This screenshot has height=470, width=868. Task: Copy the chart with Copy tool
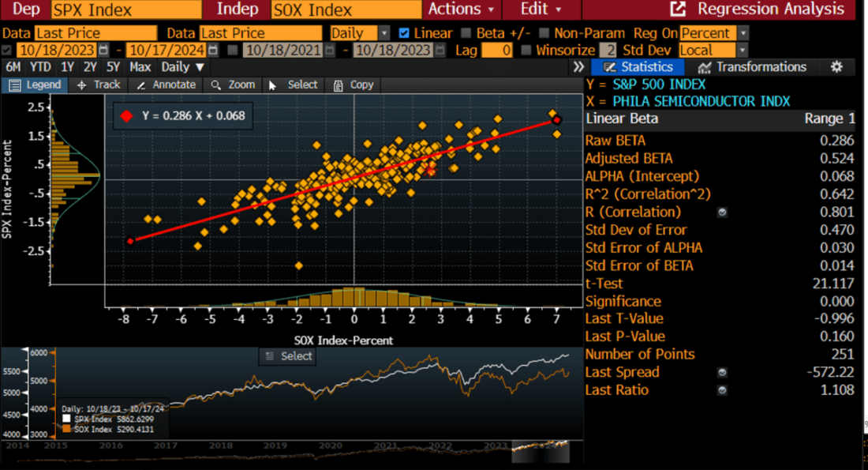(x=354, y=85)
